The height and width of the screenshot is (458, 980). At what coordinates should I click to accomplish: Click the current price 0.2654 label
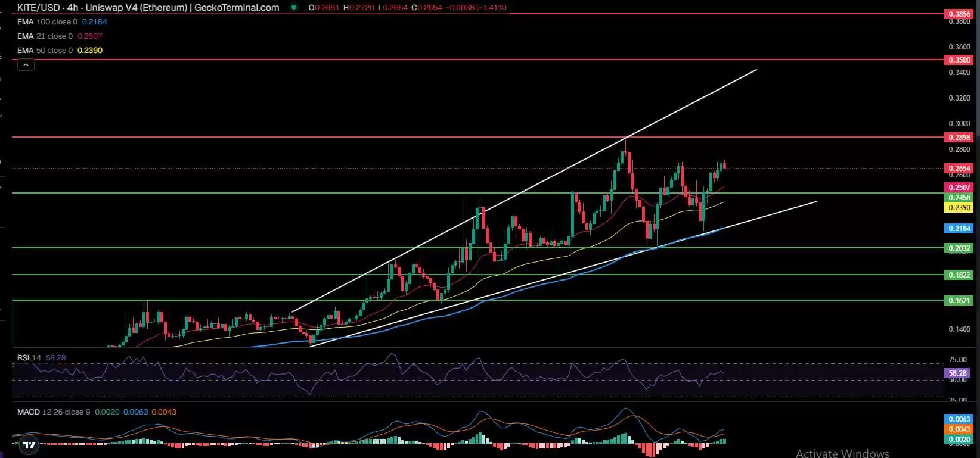click(x=959, y=168)
